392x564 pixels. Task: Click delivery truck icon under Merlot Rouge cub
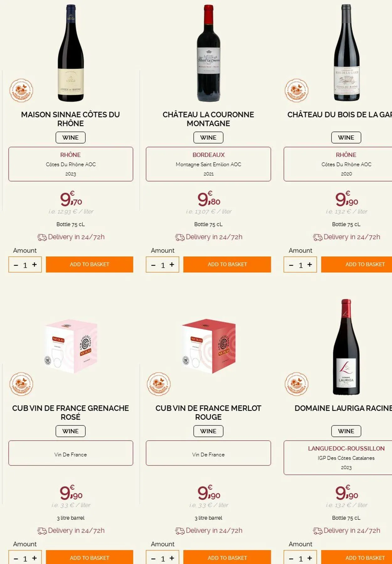point(180,531)
